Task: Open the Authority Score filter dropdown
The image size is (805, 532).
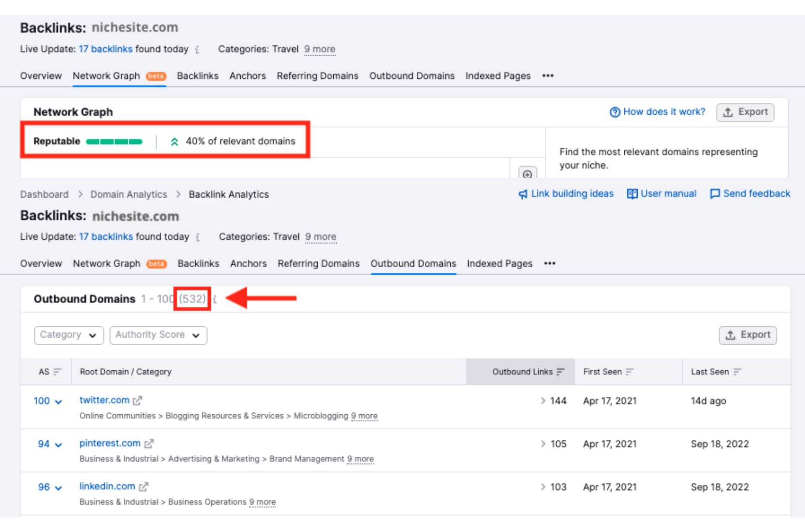Action: pyautogui.click(x=158, y=335)
